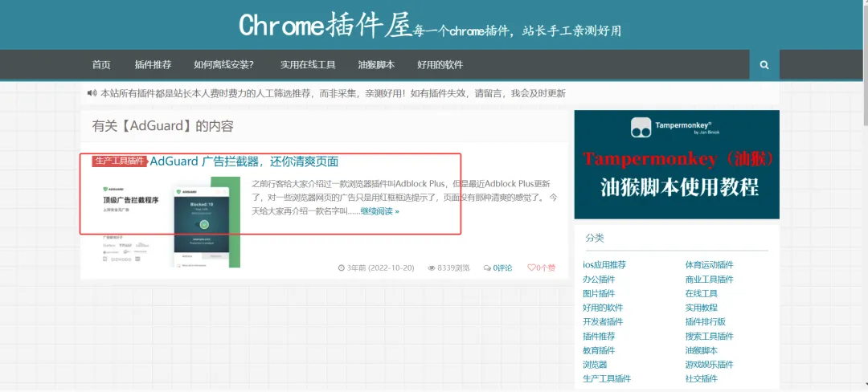
Task: Select the 插件推荐 sidebar category
Action: click(x=599, y=336)
